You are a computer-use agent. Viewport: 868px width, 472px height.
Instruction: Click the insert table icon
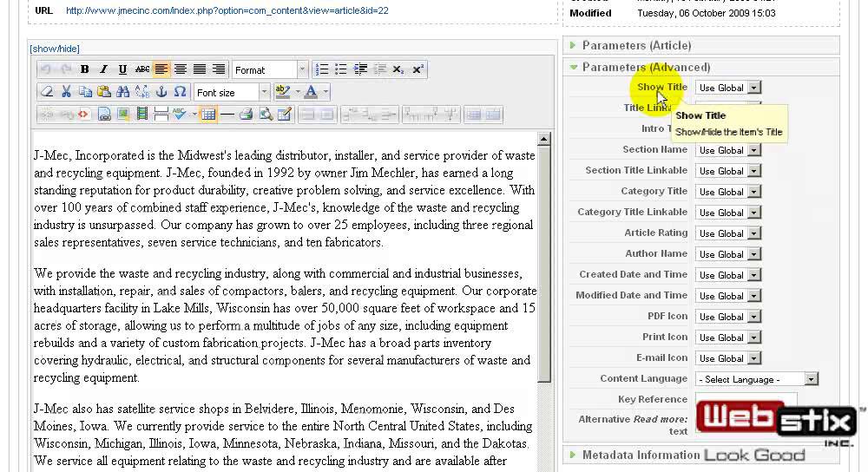click(208, 115)
